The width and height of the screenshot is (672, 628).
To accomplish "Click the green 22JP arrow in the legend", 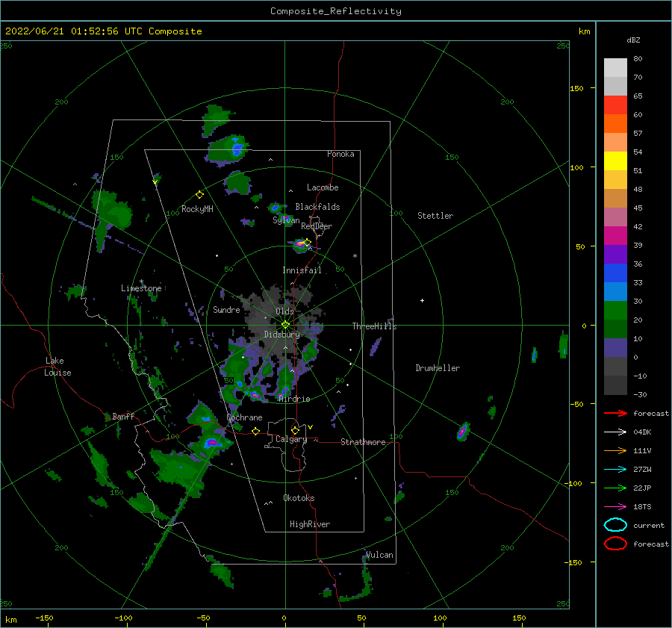I will pyautogui.click(x=615, y=488).
